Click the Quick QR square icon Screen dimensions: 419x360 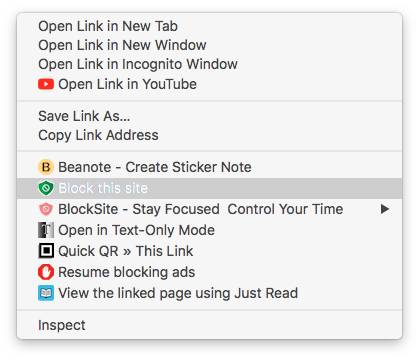tap(46, 251)
